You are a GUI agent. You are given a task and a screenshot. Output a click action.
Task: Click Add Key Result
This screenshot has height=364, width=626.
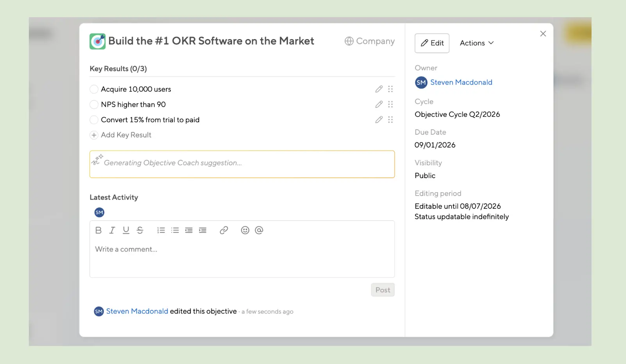click(126, 135)
